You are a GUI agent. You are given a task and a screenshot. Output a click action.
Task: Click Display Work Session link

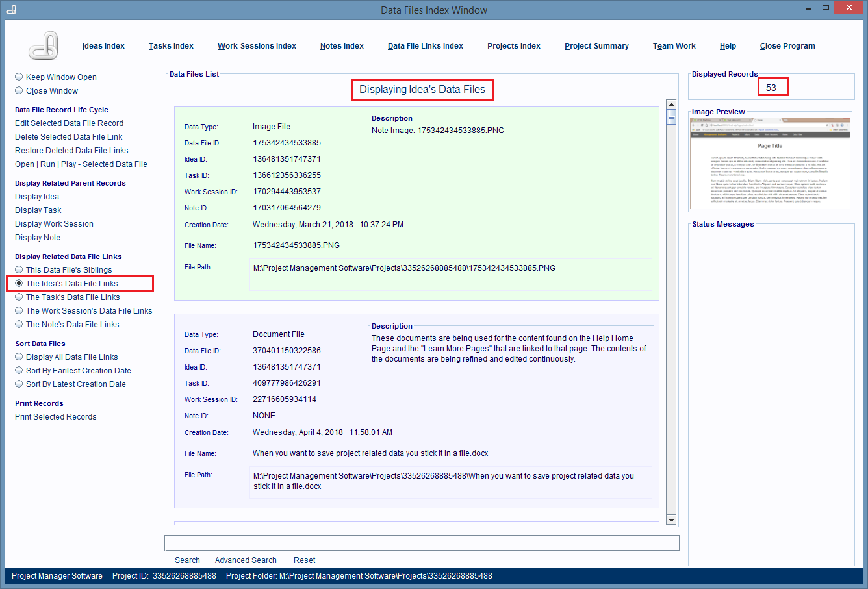point(54,223)
